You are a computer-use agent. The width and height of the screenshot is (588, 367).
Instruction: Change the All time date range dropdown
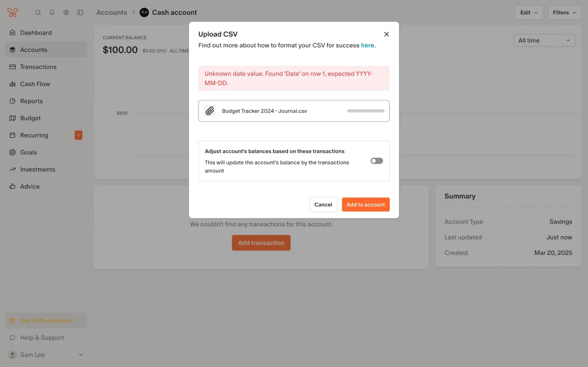(544, 40)
